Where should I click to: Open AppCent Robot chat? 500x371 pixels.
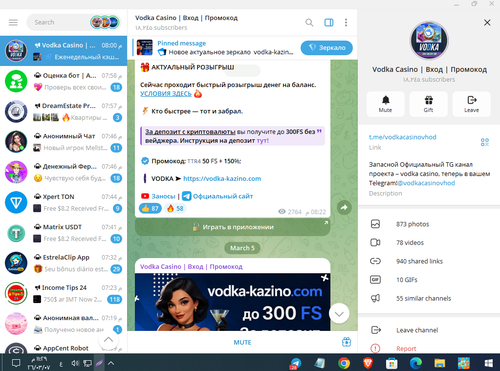point(63,347)
